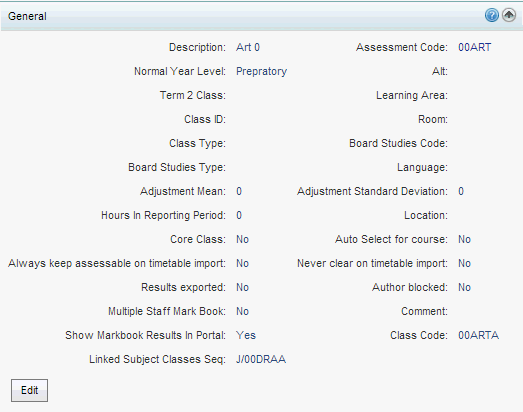Select the Prepratory year level value

262,71
